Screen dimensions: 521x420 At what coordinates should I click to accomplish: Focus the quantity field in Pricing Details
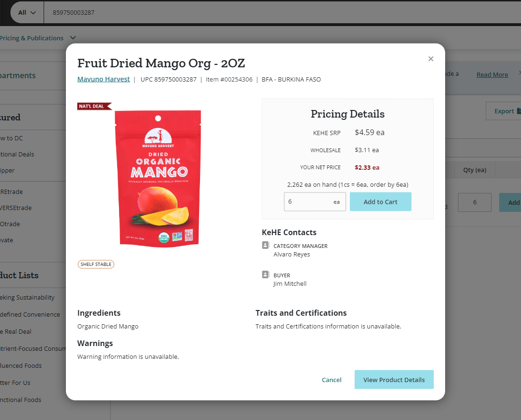click(315, 201)
